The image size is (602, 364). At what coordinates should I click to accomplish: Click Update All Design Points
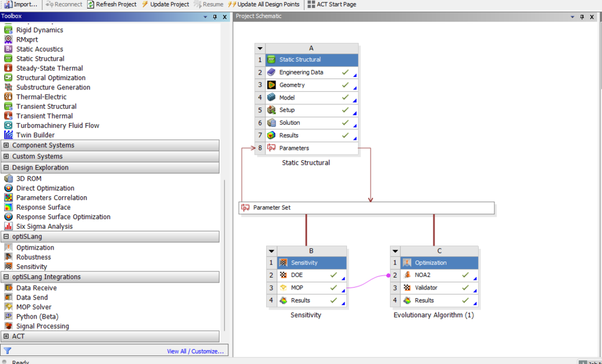[x=264, y=4]
